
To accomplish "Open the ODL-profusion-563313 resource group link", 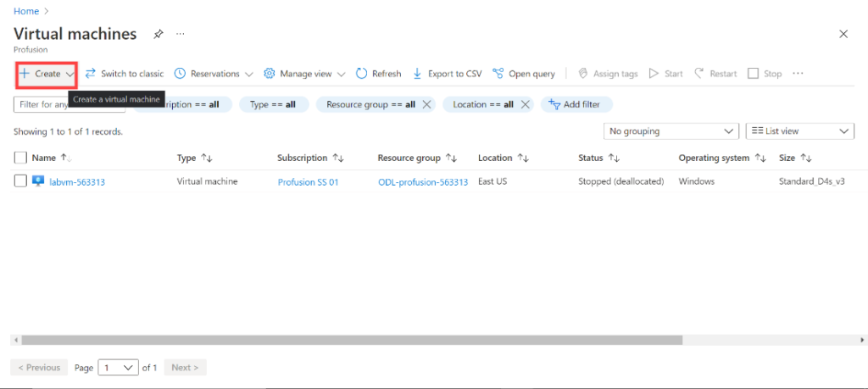I will click(423, 182).
